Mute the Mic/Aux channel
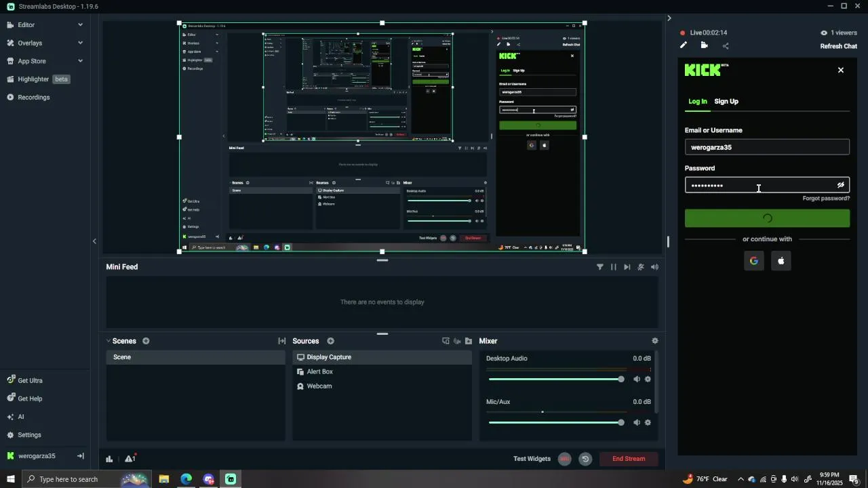This screenshot has height=488, width=868. (x=636, y=423)
